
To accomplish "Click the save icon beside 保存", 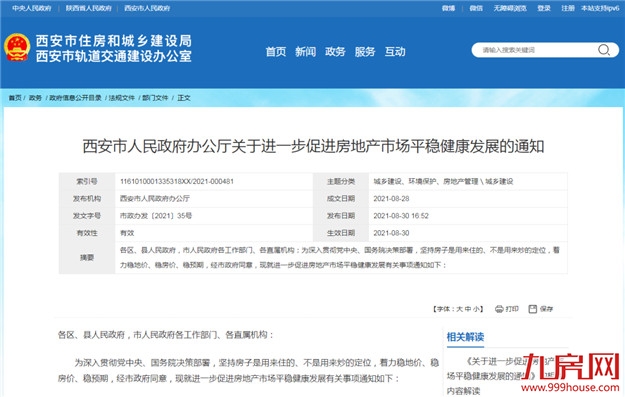I will 533,309.
